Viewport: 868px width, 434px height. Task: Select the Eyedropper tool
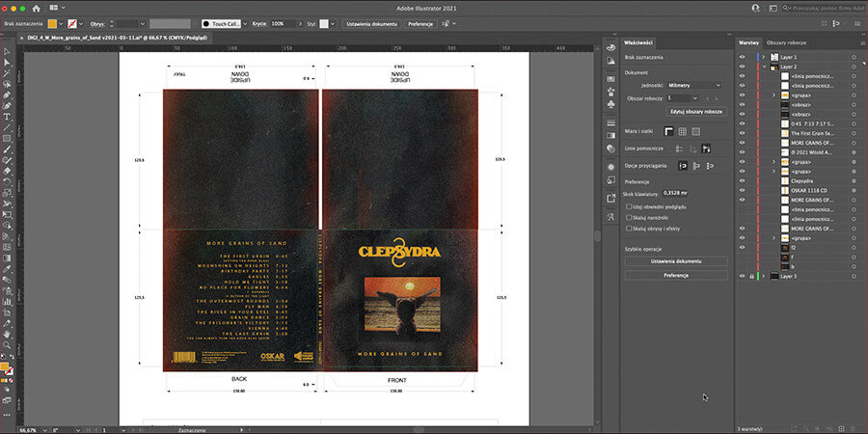[7, 269]
